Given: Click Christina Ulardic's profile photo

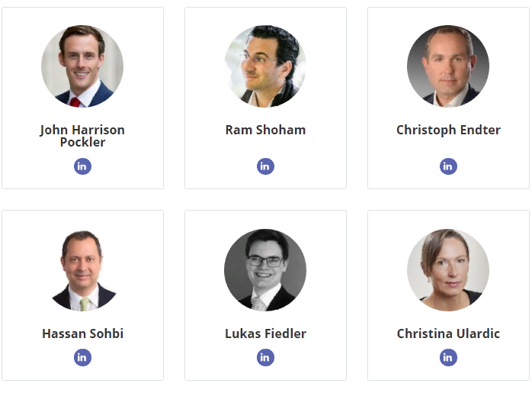Looking at the screenshot, I should pos(448,270).
